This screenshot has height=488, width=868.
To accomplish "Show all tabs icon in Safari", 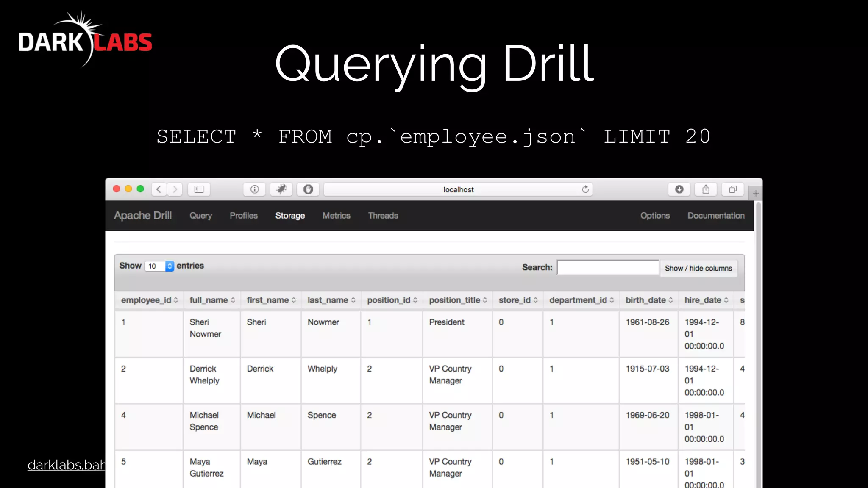I will (x=733, y=189).
